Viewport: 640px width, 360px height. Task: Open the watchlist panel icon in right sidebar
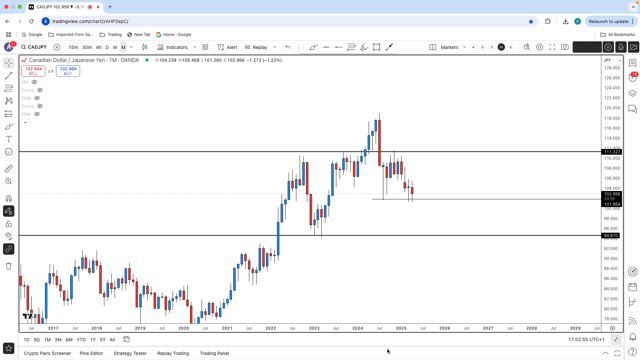tap(632, 63)
